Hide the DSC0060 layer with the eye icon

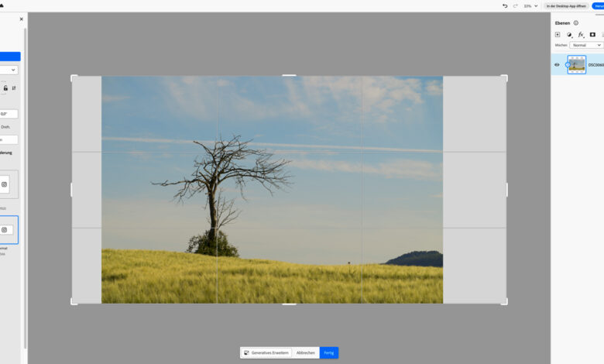click(x=557, y=65)
